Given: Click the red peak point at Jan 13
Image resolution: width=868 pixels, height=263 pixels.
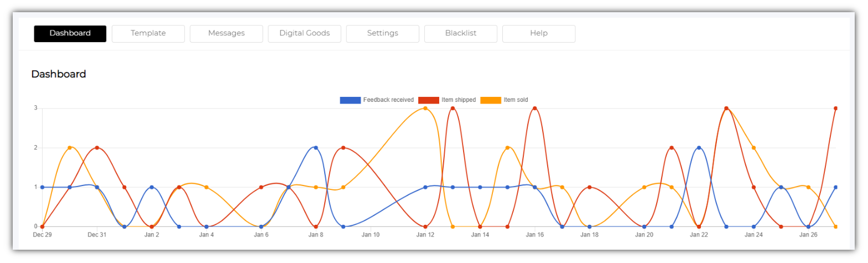Looking at the screenshot, I should [453, 109].
